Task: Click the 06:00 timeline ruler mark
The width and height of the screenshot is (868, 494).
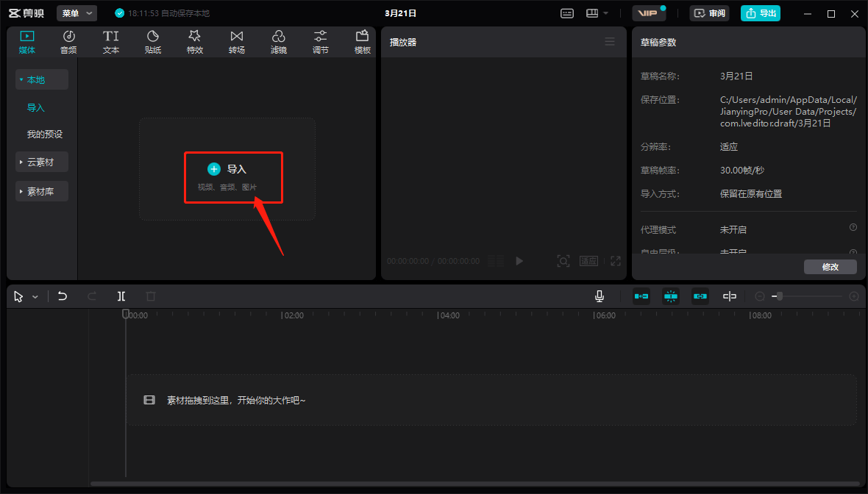Action: (x=605, y=315)
